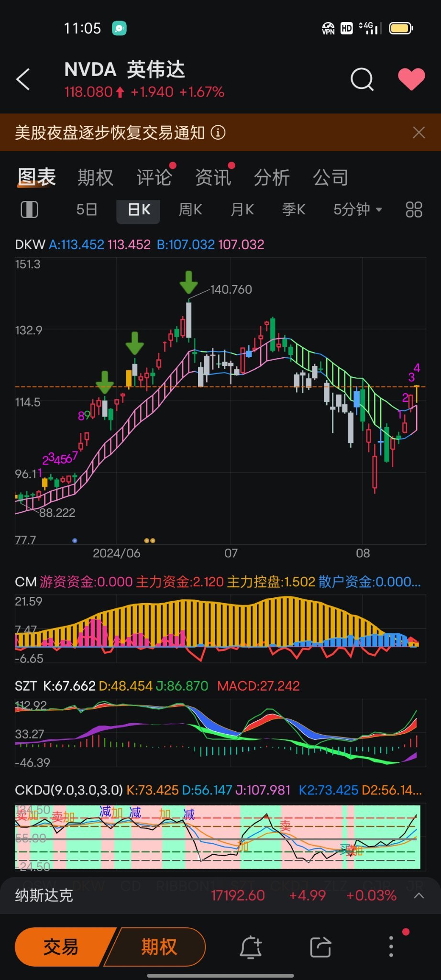The image size is (441, 980).
Task: Expand the 5分钟 interval dropdown
Action: tap(358, 209)
